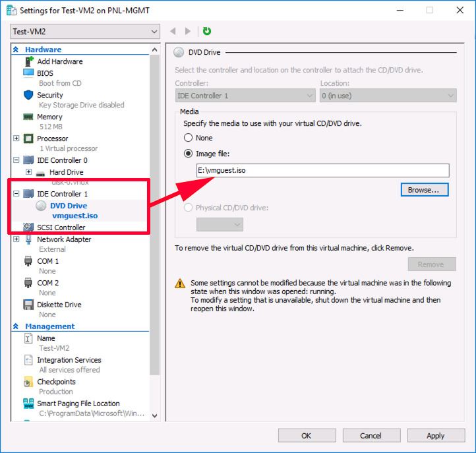Click the Browse button
This screenshot has width=476, height=453.
425,190
